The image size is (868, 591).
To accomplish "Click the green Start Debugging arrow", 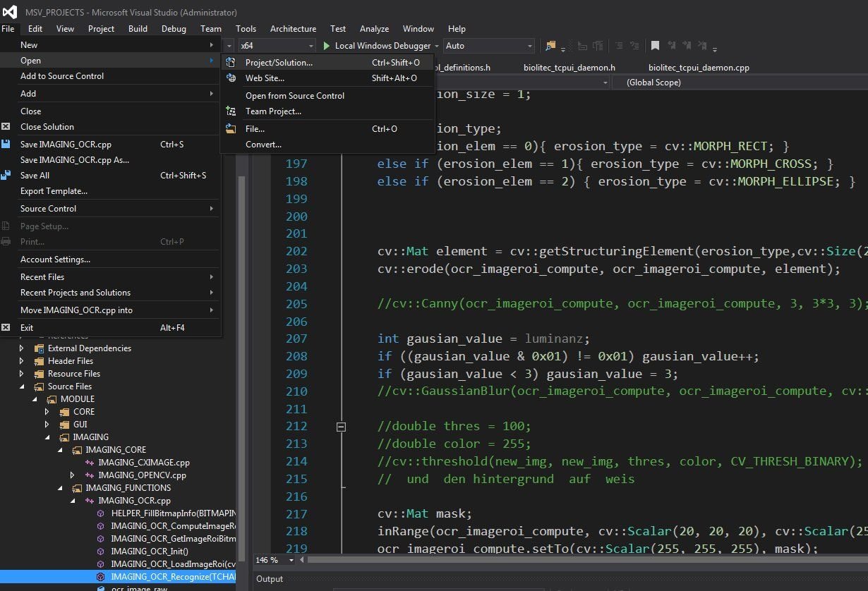I will click(x=326, y=46).
